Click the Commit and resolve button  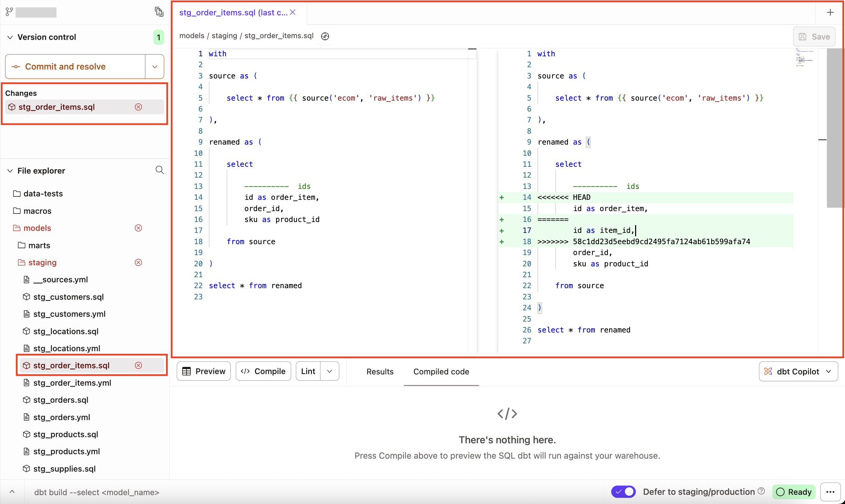coord(66,66)
